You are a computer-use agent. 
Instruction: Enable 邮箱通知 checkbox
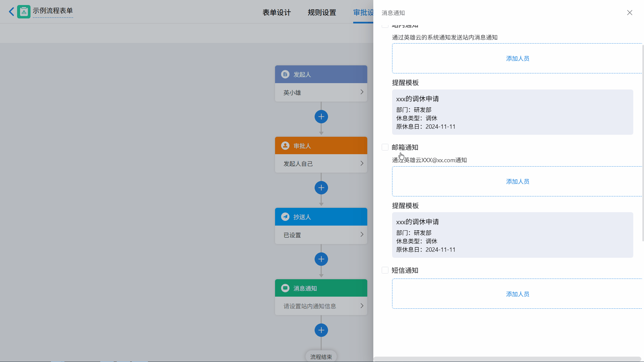[385, 147]
